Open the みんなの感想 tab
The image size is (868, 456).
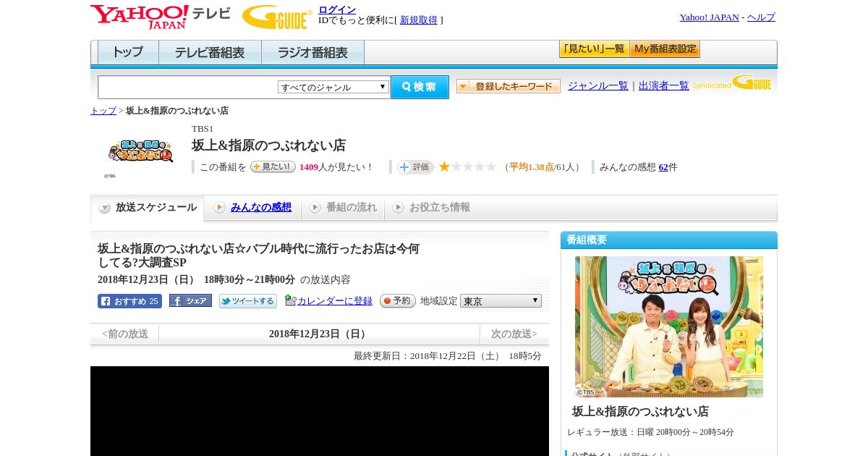click(x=260, y=208)
